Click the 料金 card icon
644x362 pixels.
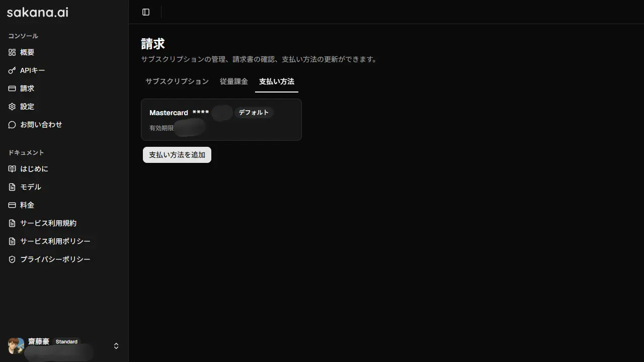pyautogui.click(x=12, y=205)
